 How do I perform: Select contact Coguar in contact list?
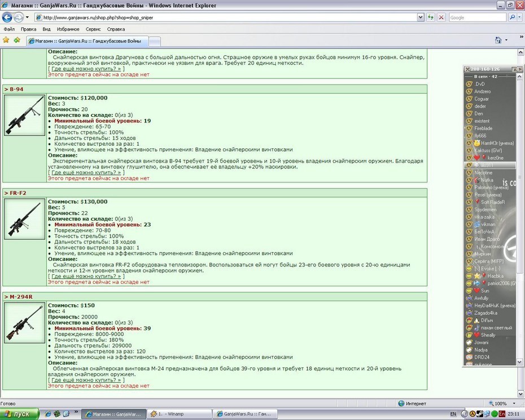tap(482, 99)
